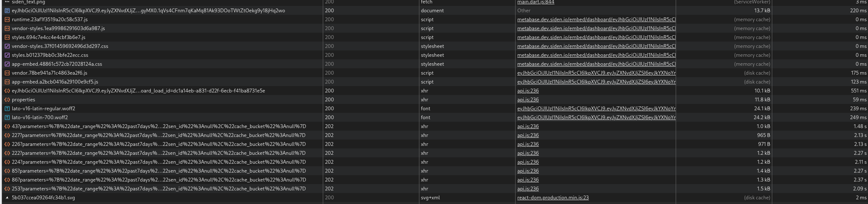Click the xhr icon next to properties request

click(x=7, y=100)
